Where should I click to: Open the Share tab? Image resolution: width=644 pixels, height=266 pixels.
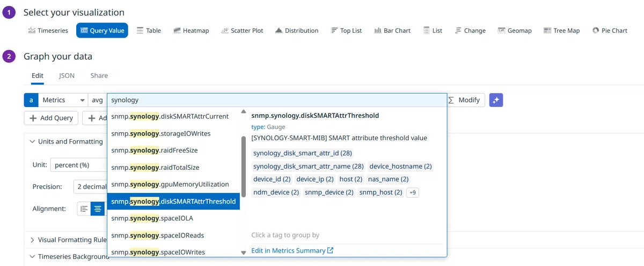(x=99, y=76)
